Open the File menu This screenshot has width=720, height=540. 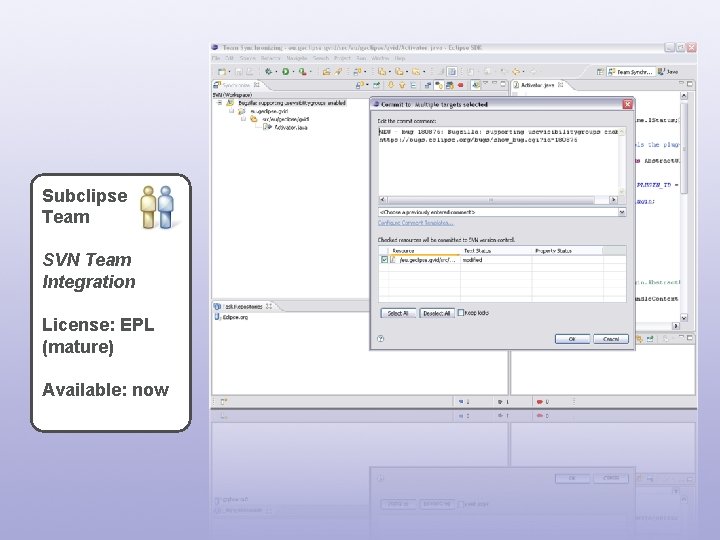point(216,58)
